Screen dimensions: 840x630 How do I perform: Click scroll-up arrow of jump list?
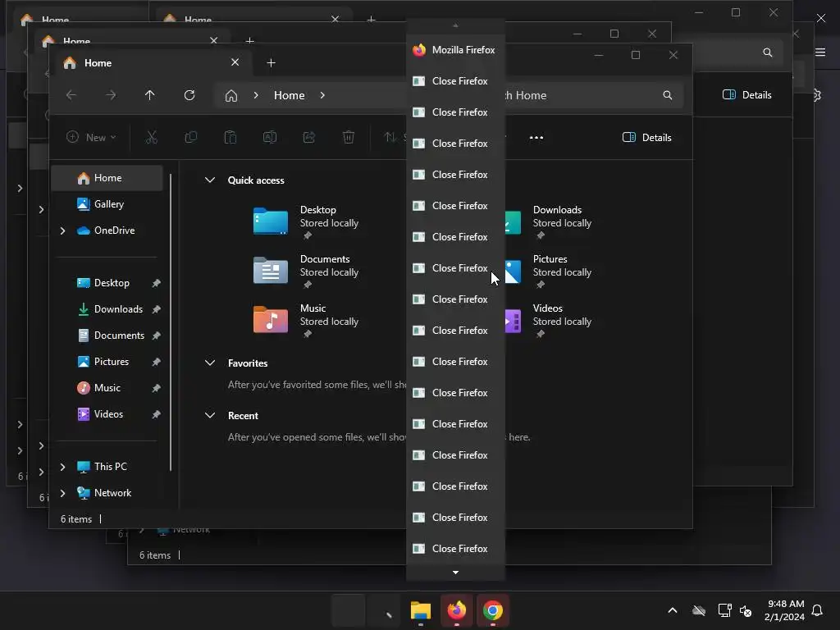[x=455, y=25]
